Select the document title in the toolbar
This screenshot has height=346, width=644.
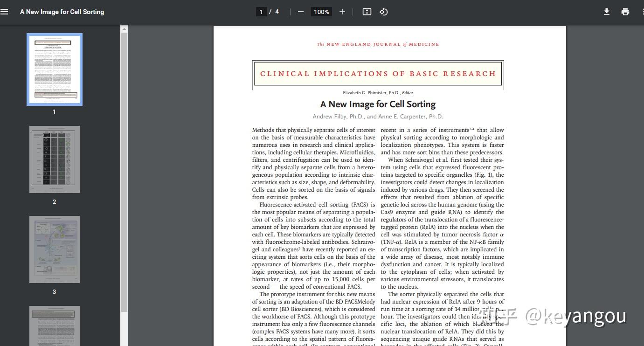pos(62,12)
